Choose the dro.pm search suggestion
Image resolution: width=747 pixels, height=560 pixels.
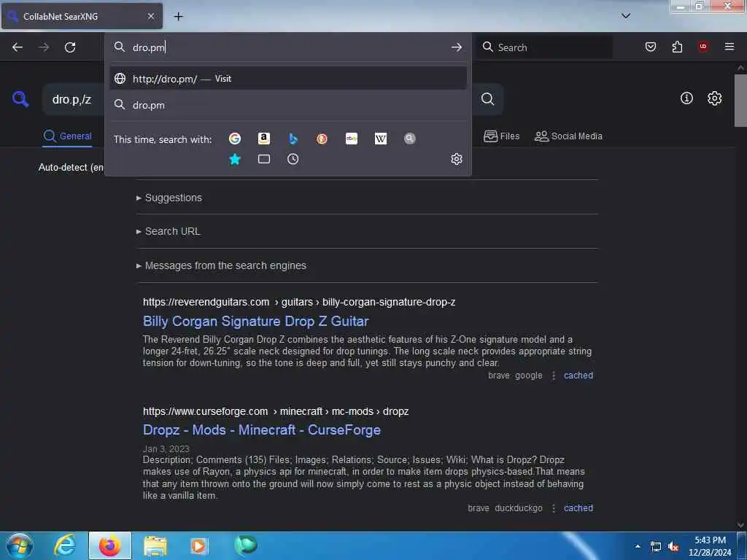288,105
